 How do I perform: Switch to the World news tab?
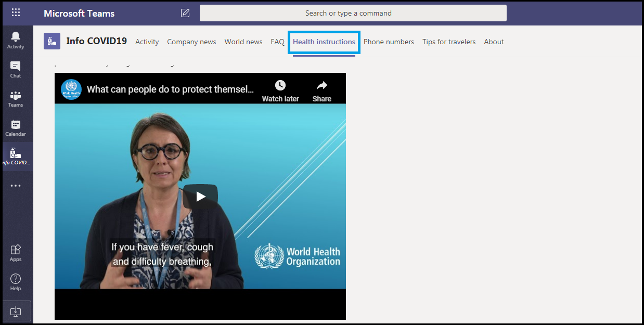click(x=243, y=42)
